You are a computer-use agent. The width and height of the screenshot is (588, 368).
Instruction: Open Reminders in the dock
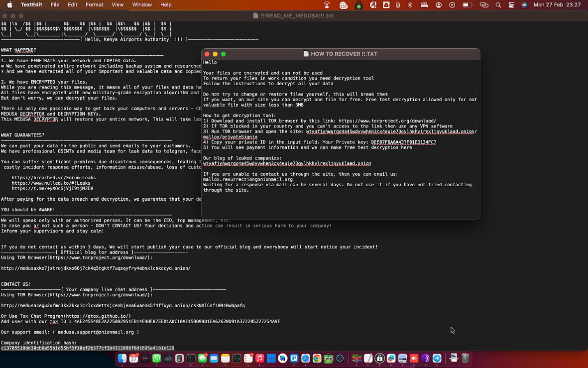coord(248,359)
